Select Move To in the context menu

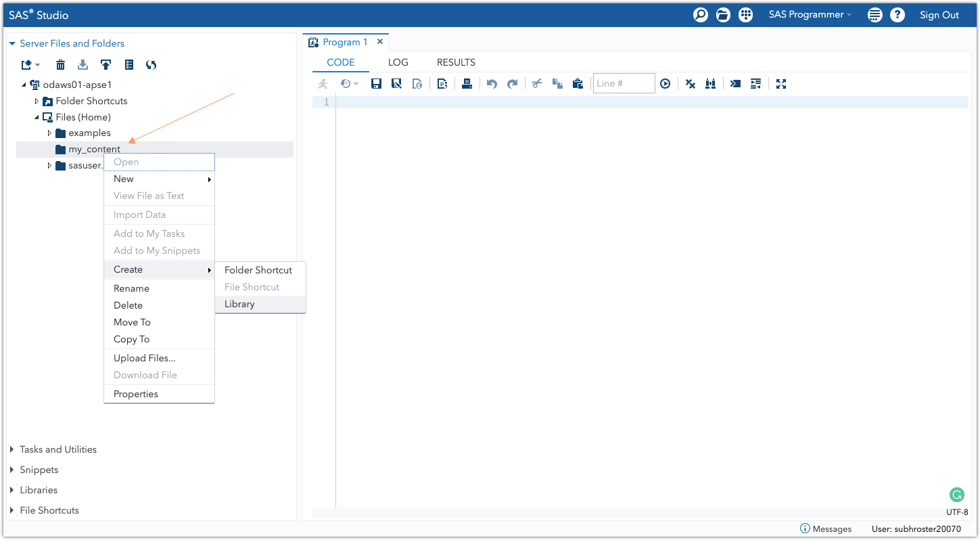[x=159, y=322]
